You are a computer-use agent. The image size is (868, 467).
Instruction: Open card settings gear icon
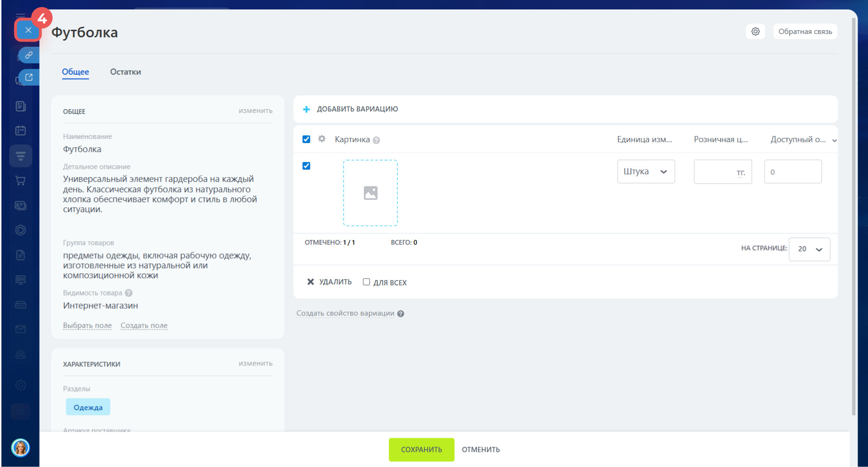[755, 32]
